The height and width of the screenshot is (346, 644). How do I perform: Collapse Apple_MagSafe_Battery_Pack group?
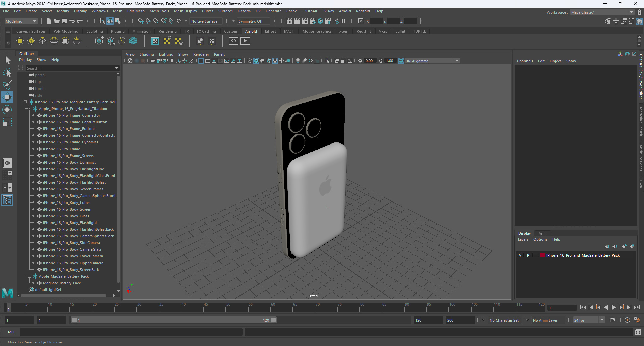pos(30,276)
